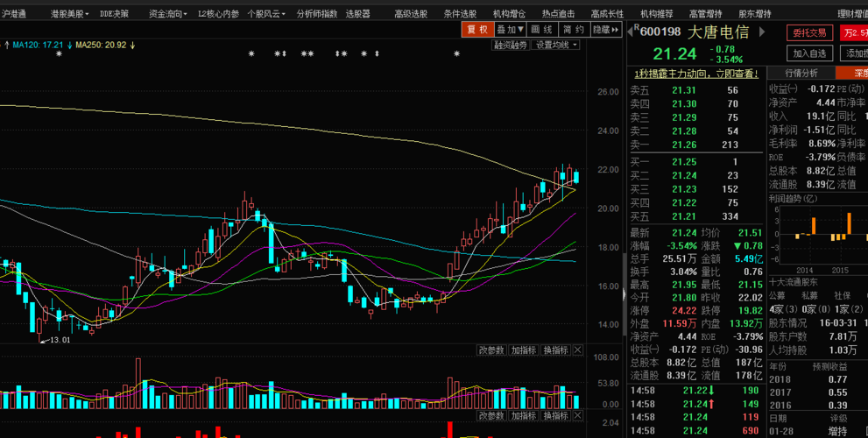Open 机构推荐 menu item
Viewport: 868px width, 438px height.
657,14
